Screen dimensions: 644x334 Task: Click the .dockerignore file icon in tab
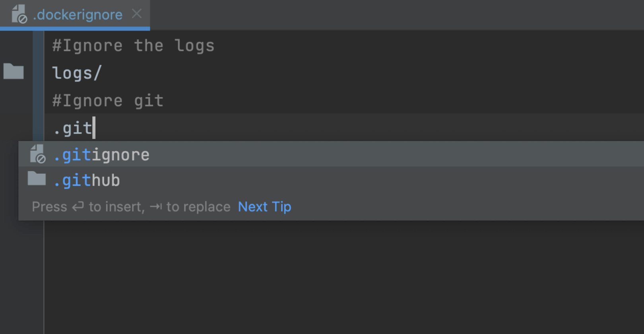(19, 14)
